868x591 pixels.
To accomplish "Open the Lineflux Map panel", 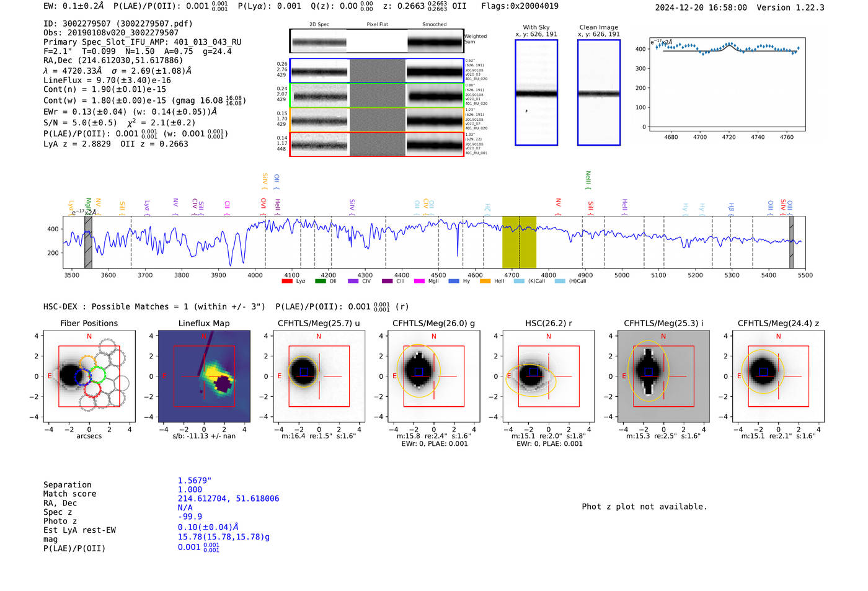I will point(204,376).
